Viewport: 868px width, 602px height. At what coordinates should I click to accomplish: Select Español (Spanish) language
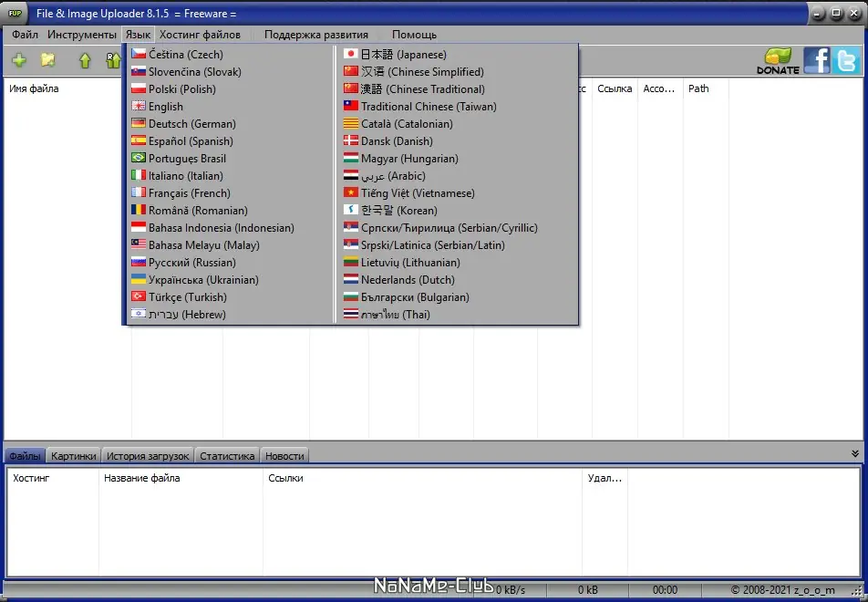(230, 141)
